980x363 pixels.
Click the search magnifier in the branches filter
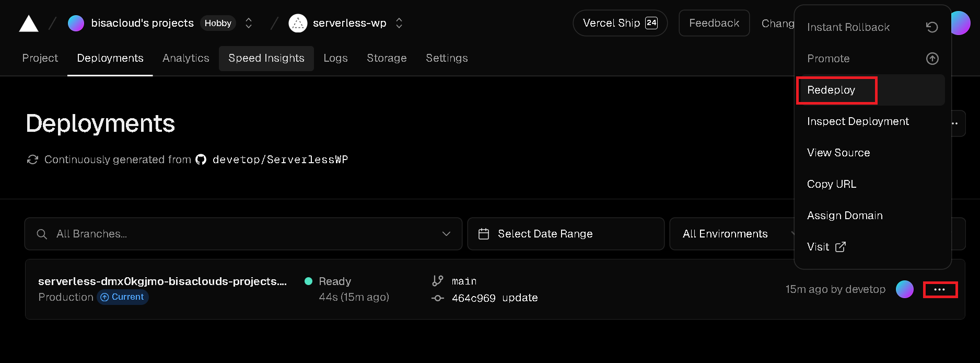click(42, 233)
